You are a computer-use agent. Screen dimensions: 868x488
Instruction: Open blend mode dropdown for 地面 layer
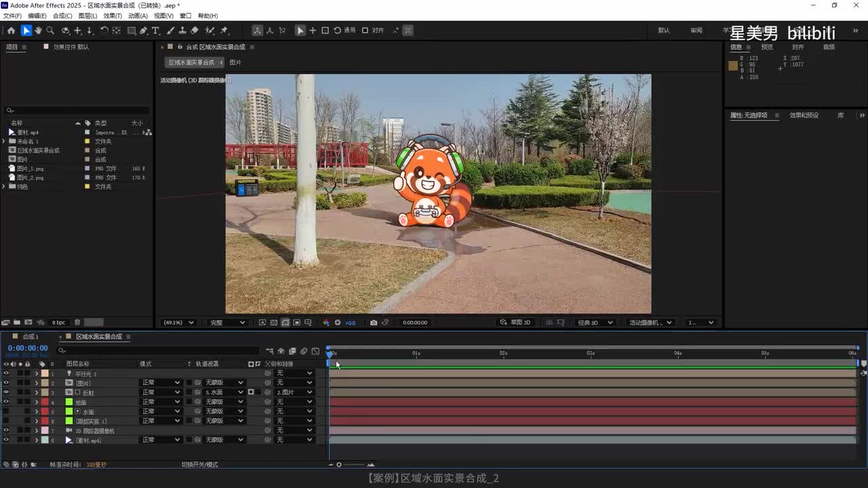pos(161,402)
